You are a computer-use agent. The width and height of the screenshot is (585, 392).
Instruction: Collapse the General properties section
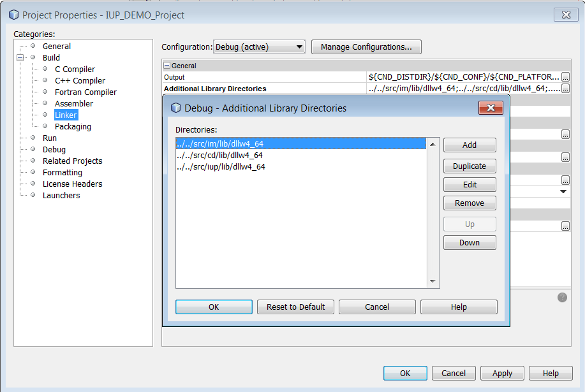coord(167,66)
